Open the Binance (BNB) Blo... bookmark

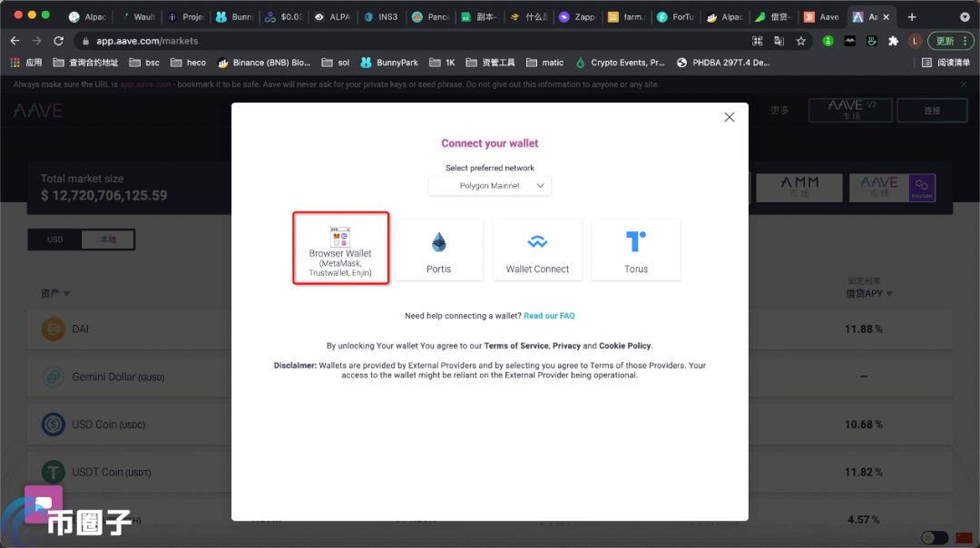(264, 63)
